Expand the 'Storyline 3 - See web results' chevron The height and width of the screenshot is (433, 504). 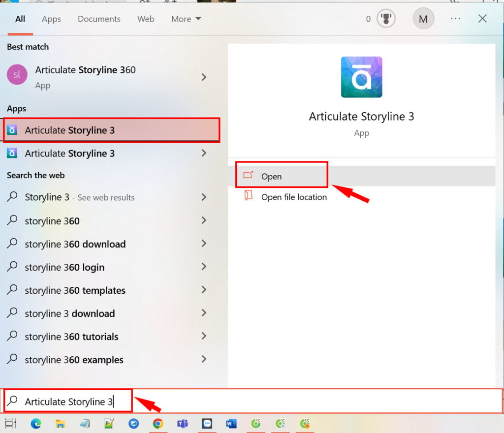point(204,197)
